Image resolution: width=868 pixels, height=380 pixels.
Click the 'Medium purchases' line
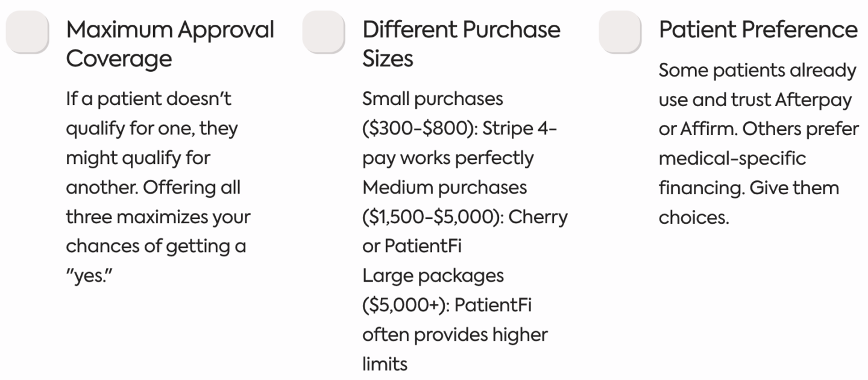pyautogui.click(x=445, y=187)
